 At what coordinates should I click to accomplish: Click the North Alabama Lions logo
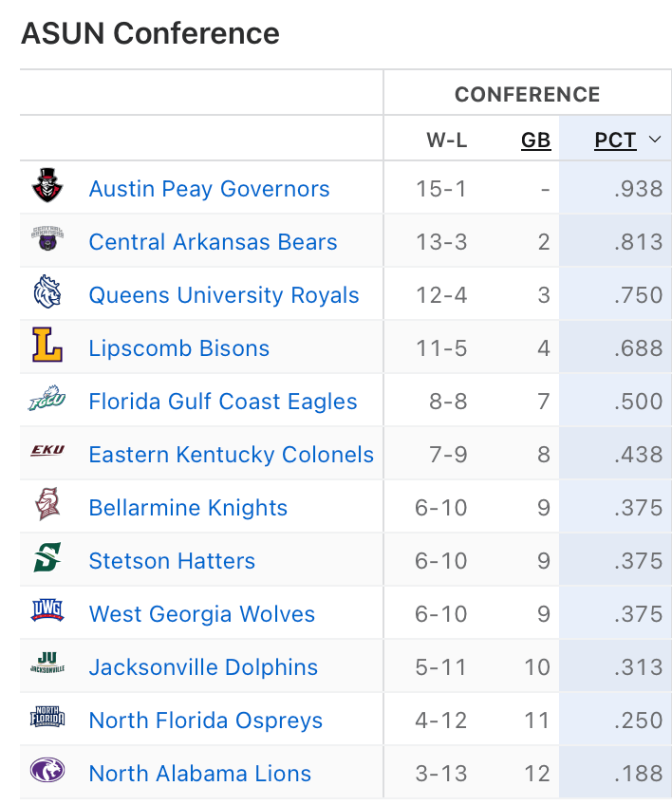[x=47, y=772]
